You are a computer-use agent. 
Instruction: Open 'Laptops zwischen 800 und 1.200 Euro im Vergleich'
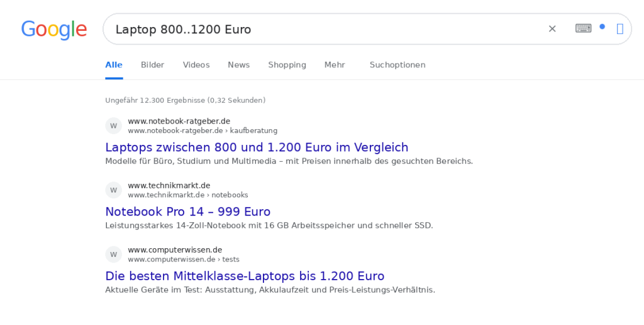[x=257, y=147]
